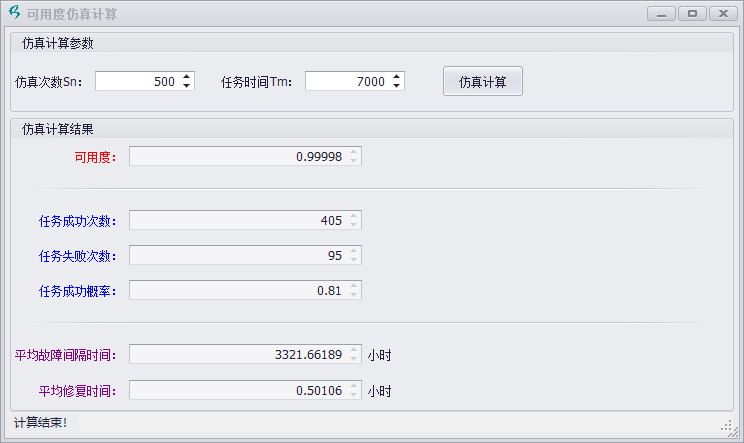The width and height of the screenshot is (744, 443).
Task: Click the 平均故障间隔时间 value field
Action: (x=238, y=355)
